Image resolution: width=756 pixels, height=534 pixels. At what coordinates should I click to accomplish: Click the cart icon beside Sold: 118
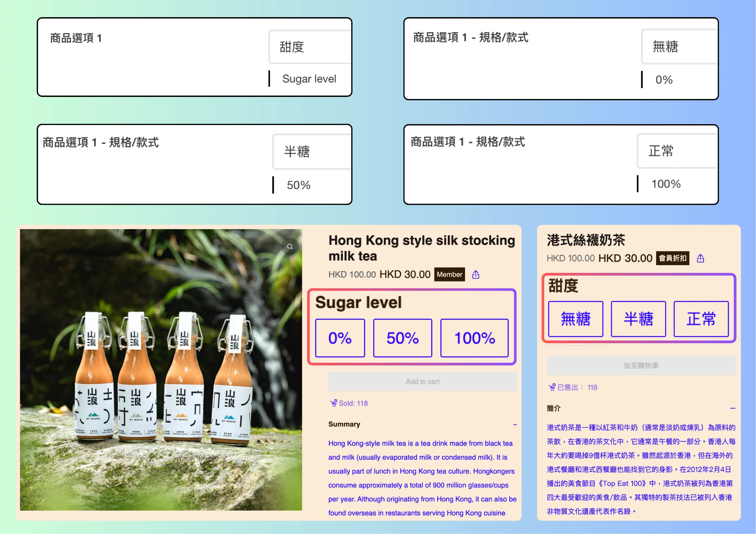click(x=333, y=403)
